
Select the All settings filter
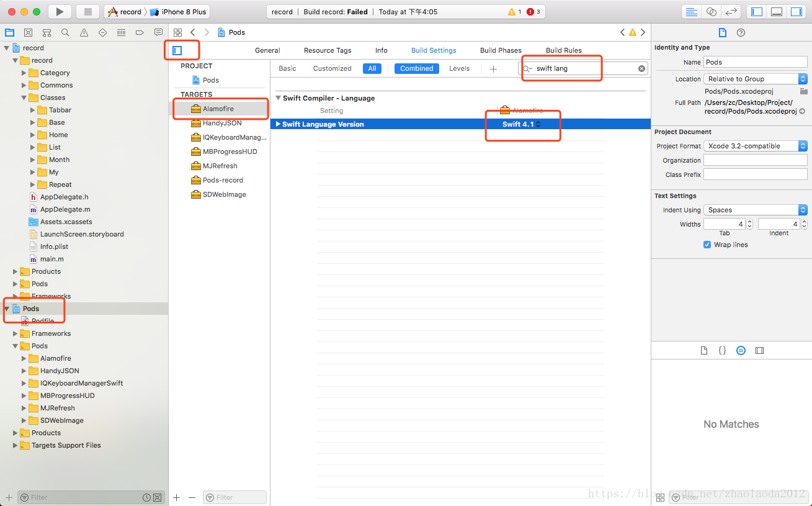click(x=372, y=68)
